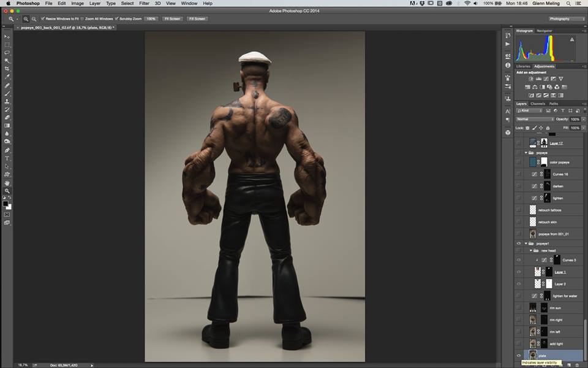Click the 100% zoom button
The width and height of the screenshot is (588, 368).
(151, 19)
